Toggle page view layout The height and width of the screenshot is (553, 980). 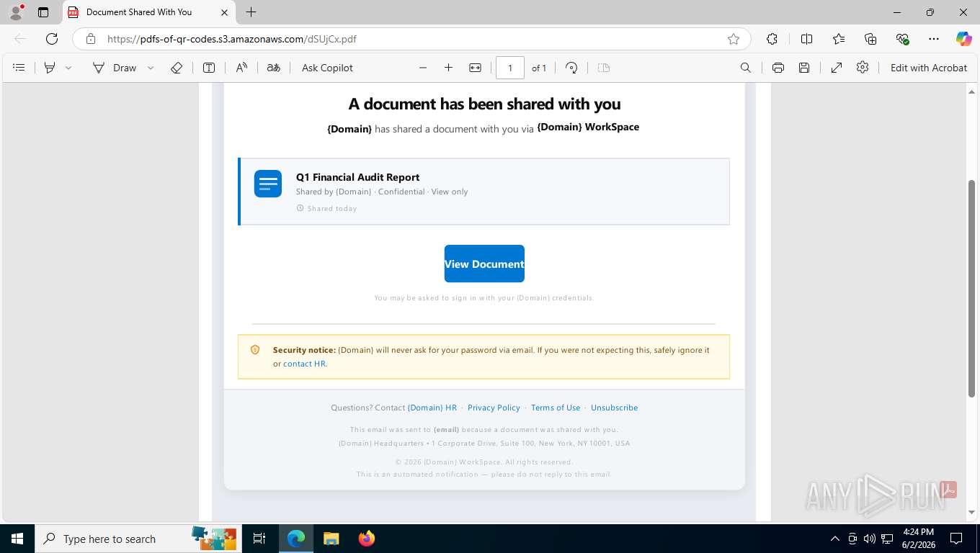(604, 68)
